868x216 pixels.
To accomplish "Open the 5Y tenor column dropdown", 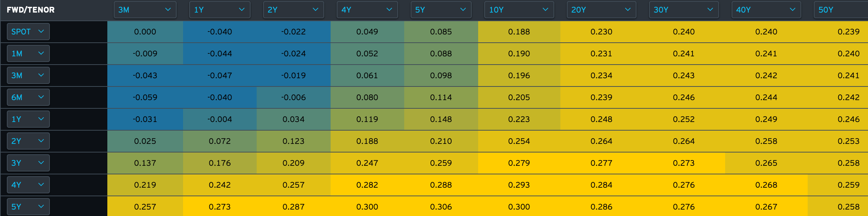I will (x=441, y=10).
